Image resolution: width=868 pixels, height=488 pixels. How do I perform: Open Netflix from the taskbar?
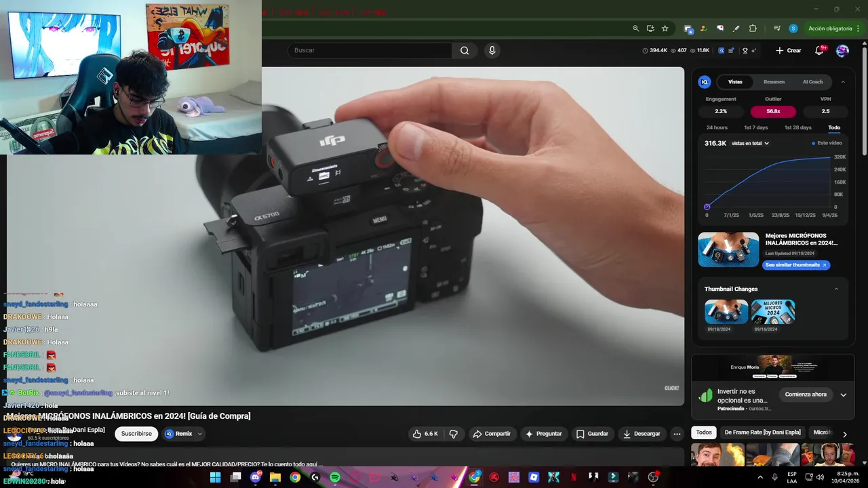pos(573,477)
